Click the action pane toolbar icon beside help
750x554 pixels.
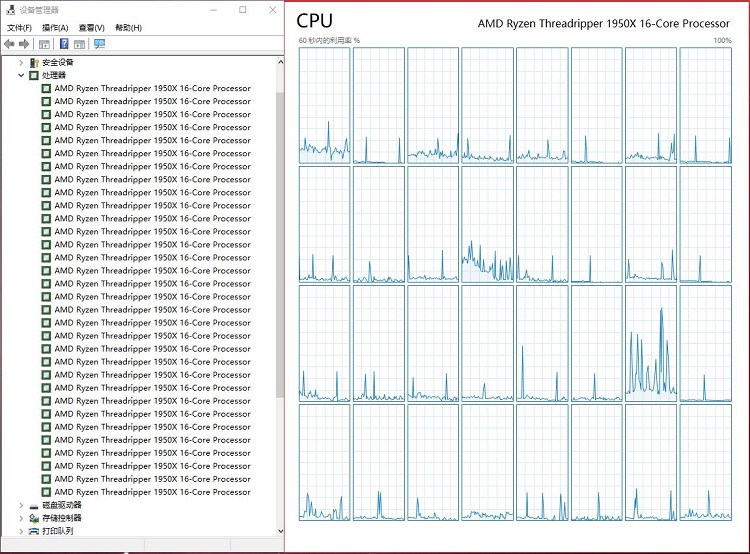tap(79, 44)
